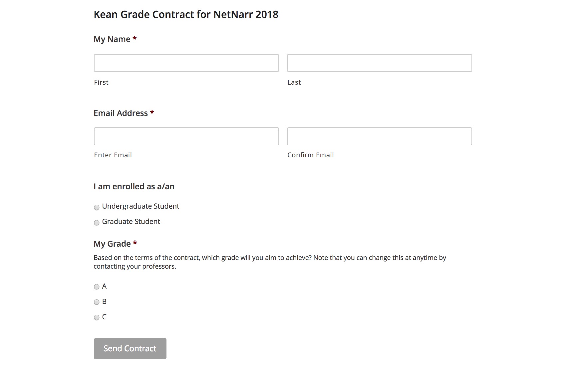Click the Enter Email label
The image size is (588, 370).
pos(113,155)
